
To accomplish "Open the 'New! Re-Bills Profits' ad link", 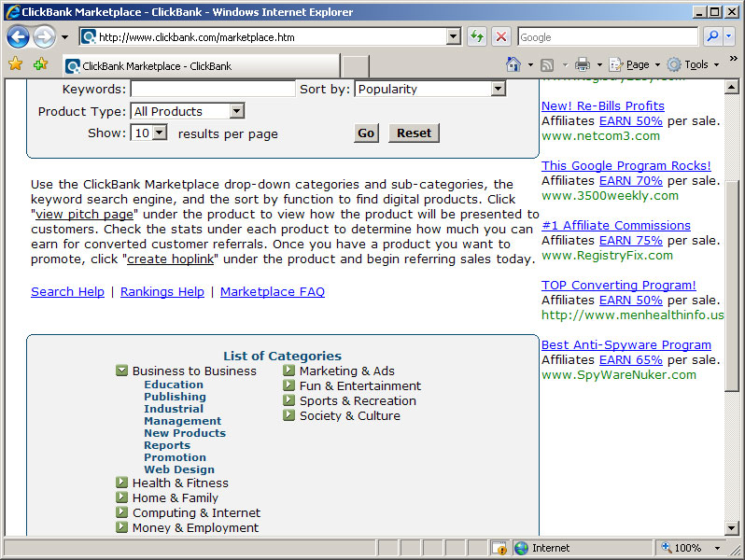I will 603,105.
